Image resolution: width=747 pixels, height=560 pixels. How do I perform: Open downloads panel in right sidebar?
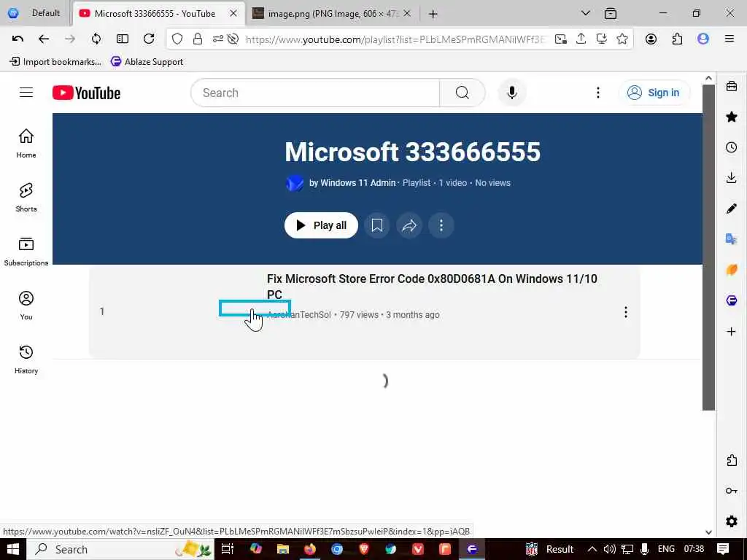[x=732, y=178]
